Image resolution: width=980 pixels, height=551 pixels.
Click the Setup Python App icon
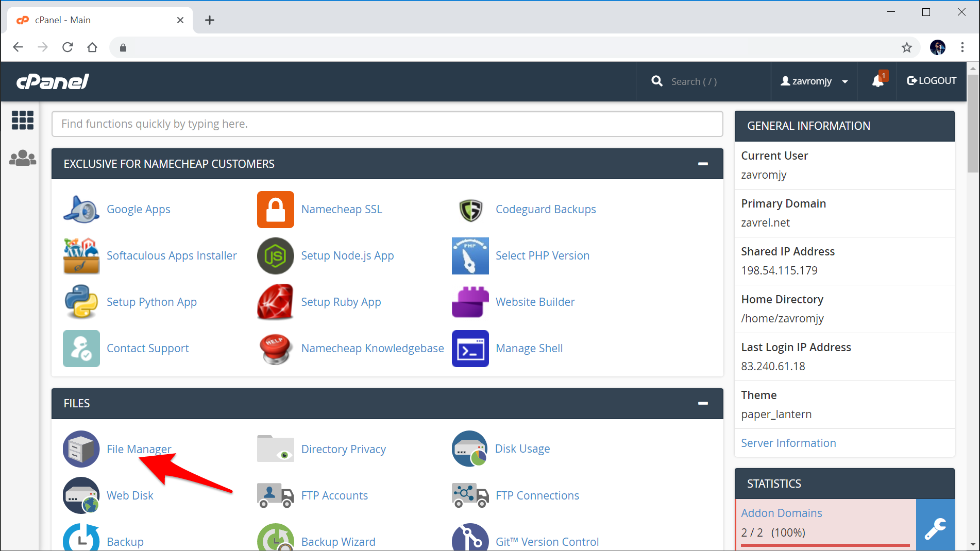coord(81,302)
